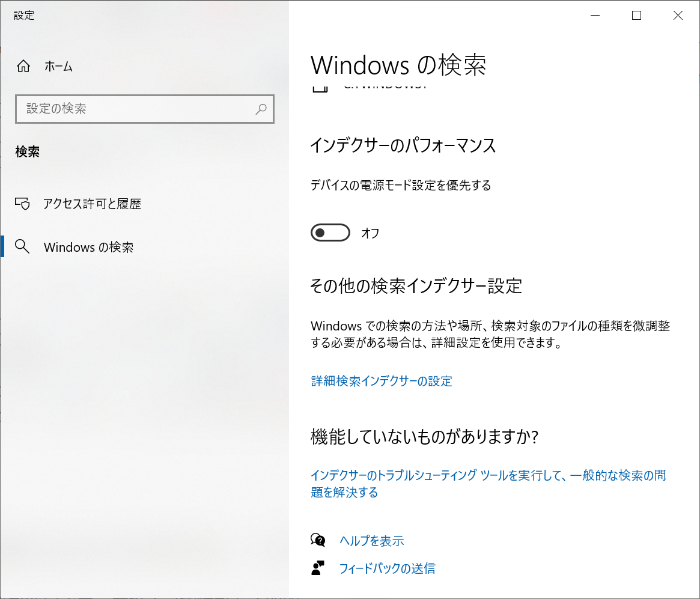The height and width of the screenshot is (599, 700).
Task: Close the 設定 window
Action: pyautogui.click(x=678, y=15)
